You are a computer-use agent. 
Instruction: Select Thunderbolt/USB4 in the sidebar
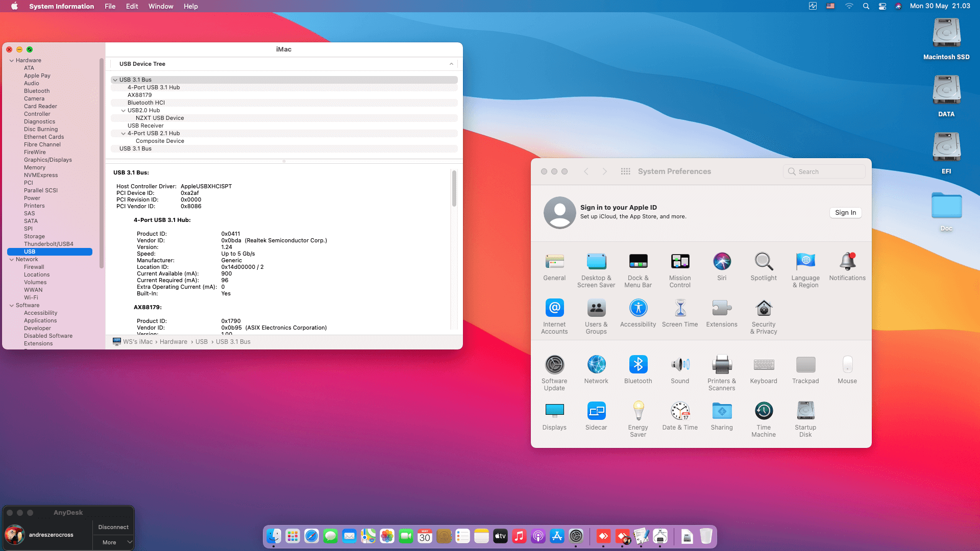pyautogui.click(x=48, y=244)
